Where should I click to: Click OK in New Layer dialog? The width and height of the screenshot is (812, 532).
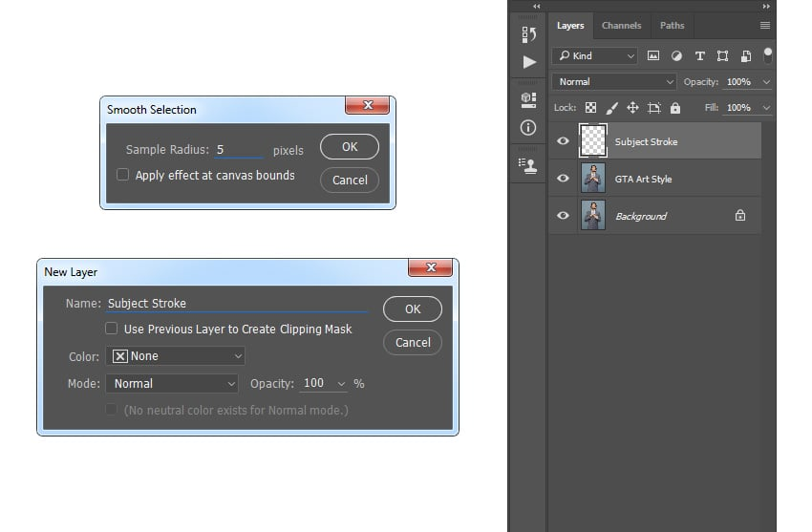click(413, 309)
